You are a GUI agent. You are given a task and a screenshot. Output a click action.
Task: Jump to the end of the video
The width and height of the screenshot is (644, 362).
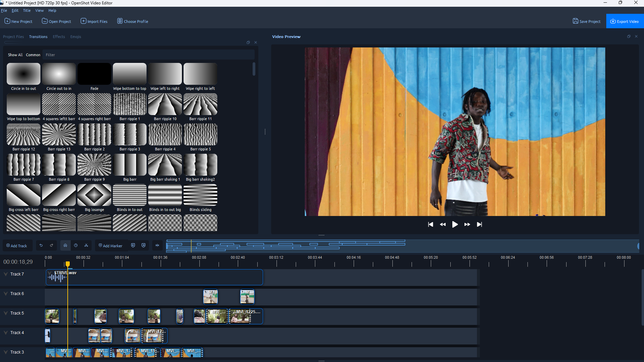[x=479, y=224]
